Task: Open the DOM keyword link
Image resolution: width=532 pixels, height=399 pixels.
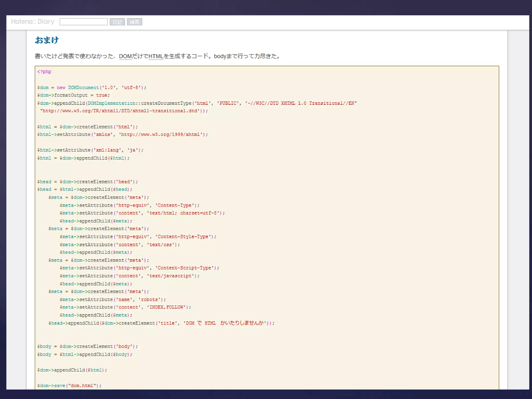Action: (125, 56)
